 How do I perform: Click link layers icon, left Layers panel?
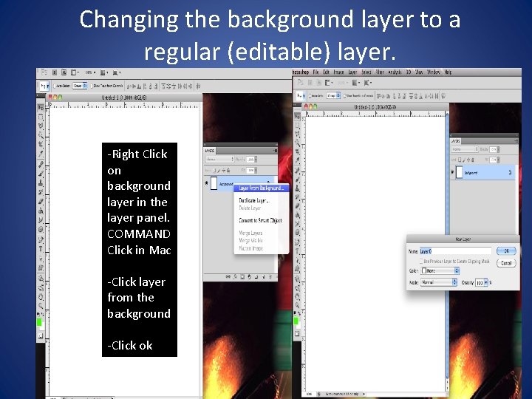[x=228, y=277]
